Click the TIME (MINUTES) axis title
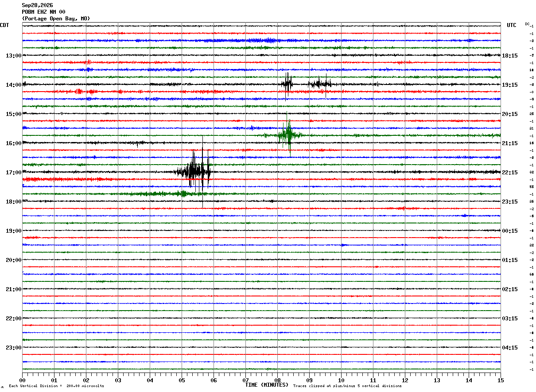This screenshot has width=536, height=392. [267, 385]
